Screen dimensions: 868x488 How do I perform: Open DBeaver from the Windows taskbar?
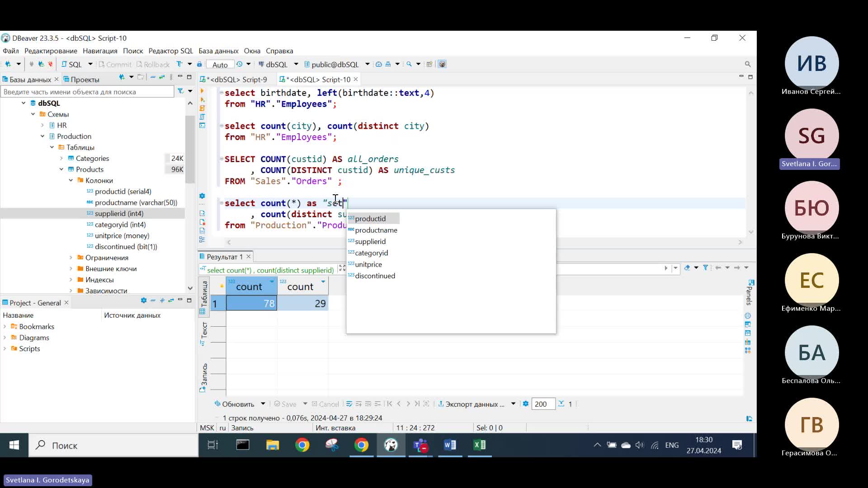pos(391,445)
